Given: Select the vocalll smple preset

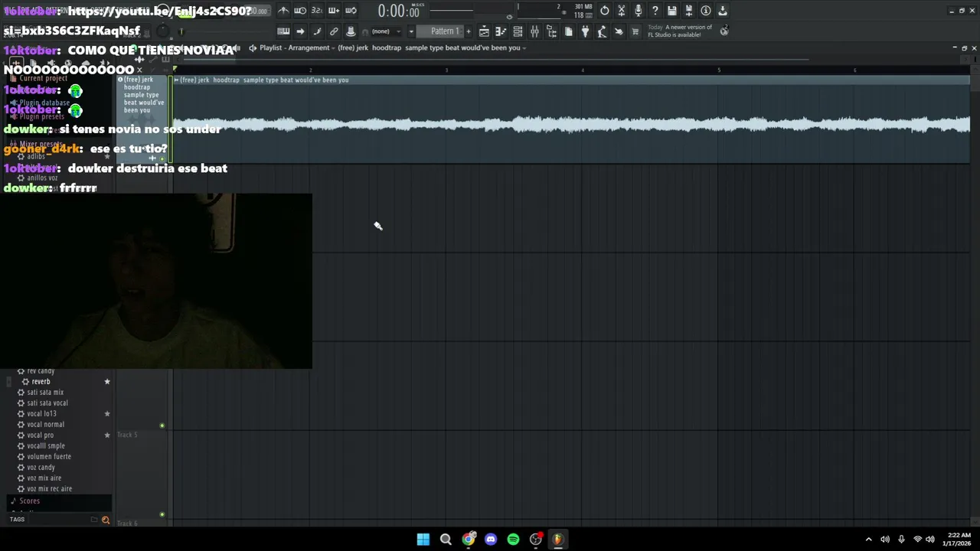Looking at the screenshot, I should coord(46,445).
